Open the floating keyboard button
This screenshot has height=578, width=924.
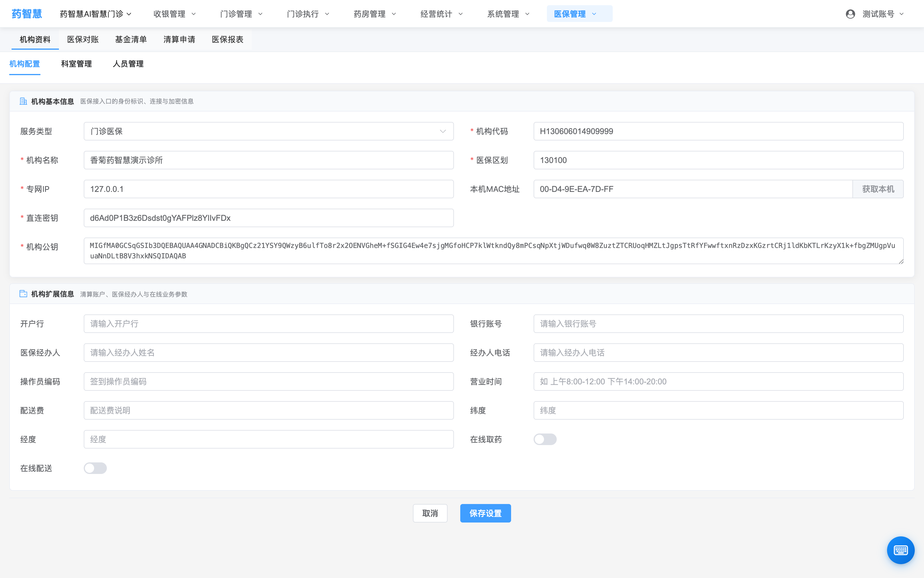900,550
